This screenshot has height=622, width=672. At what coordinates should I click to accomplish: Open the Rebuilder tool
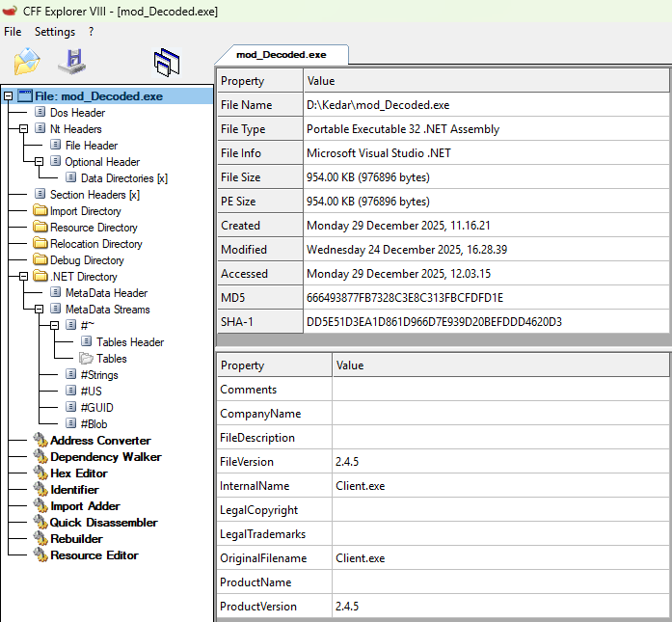(x=76, y=539)
